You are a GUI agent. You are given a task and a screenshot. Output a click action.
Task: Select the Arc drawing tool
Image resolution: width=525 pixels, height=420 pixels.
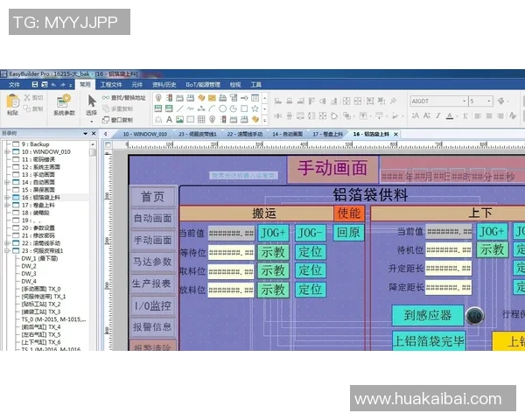(x=212, y=108)
